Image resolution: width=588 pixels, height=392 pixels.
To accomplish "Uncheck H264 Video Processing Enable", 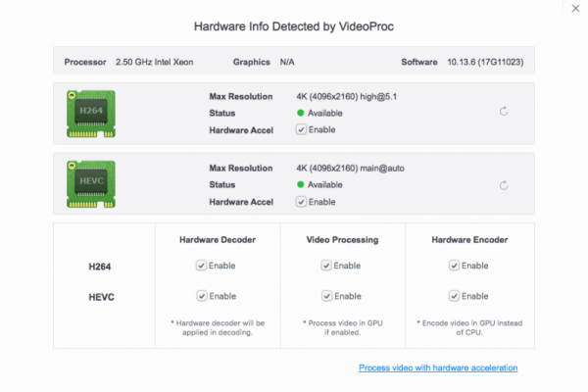I will tap(326, 265).
